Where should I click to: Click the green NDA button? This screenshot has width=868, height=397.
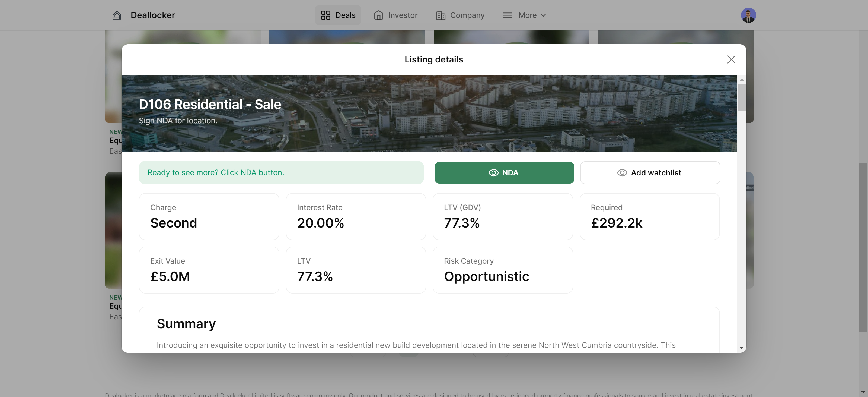pyautogui.click(x=504, y=173)
